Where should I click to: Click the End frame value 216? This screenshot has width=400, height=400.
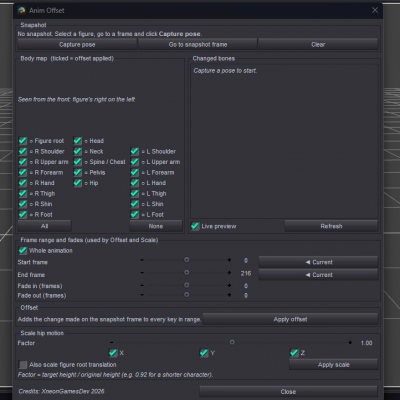(246, 273)
